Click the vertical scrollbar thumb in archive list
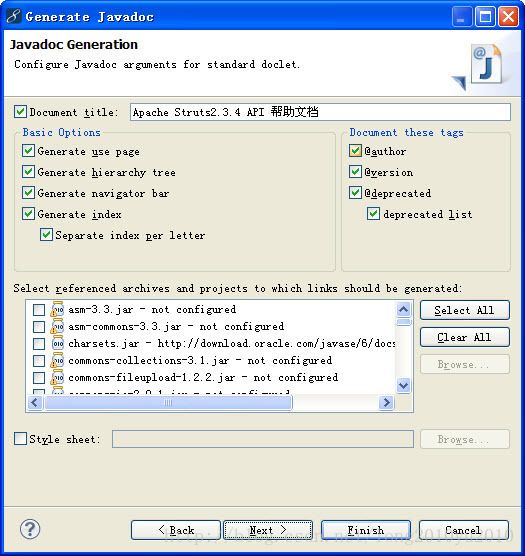The image size is (525, 556). pos(403,322)
